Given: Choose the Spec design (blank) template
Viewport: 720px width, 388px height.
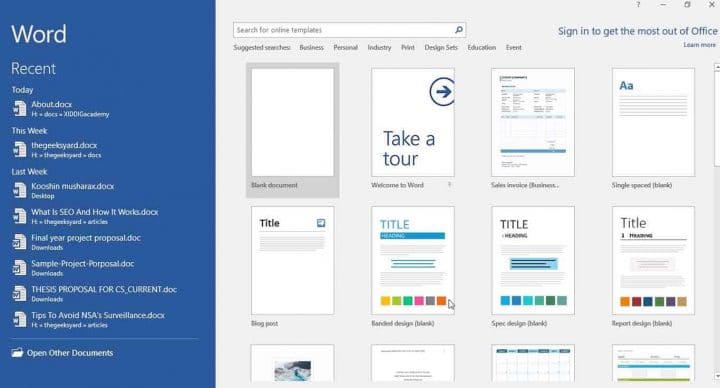Looking at the screenshot, I should [533, 260].
